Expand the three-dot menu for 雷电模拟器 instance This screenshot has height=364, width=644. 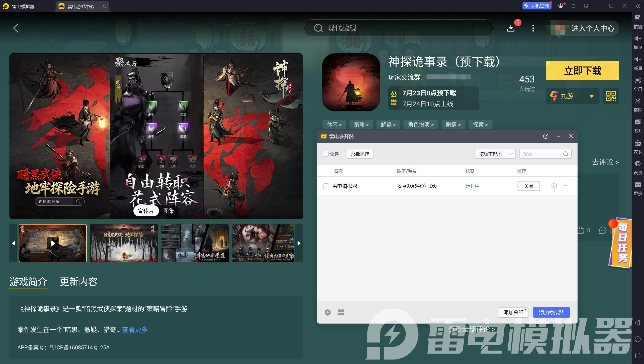(566, 186)
